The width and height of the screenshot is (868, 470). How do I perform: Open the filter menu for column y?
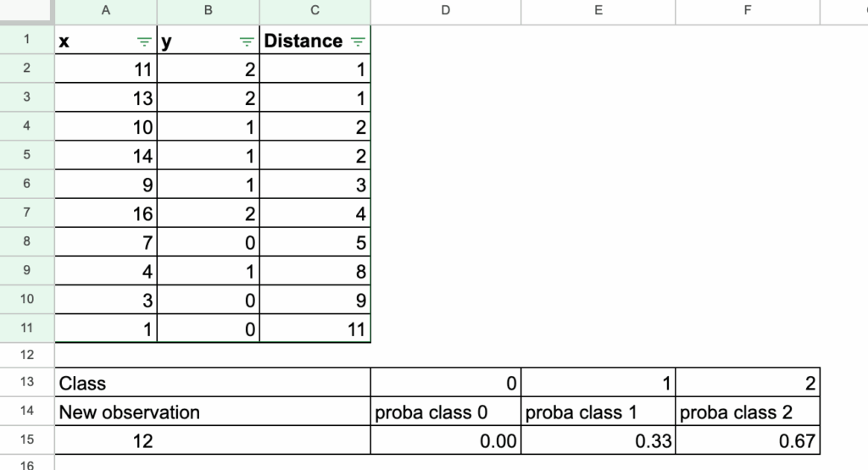[247, 41]
